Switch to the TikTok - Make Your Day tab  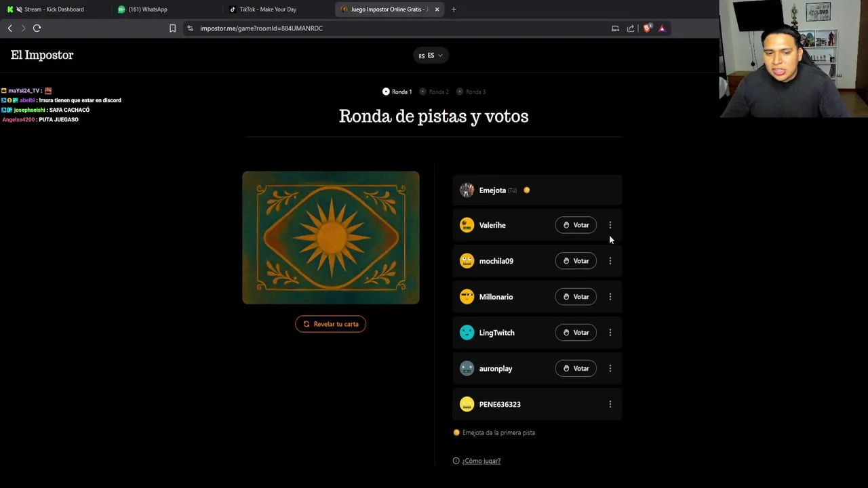(x=267, y=9)
